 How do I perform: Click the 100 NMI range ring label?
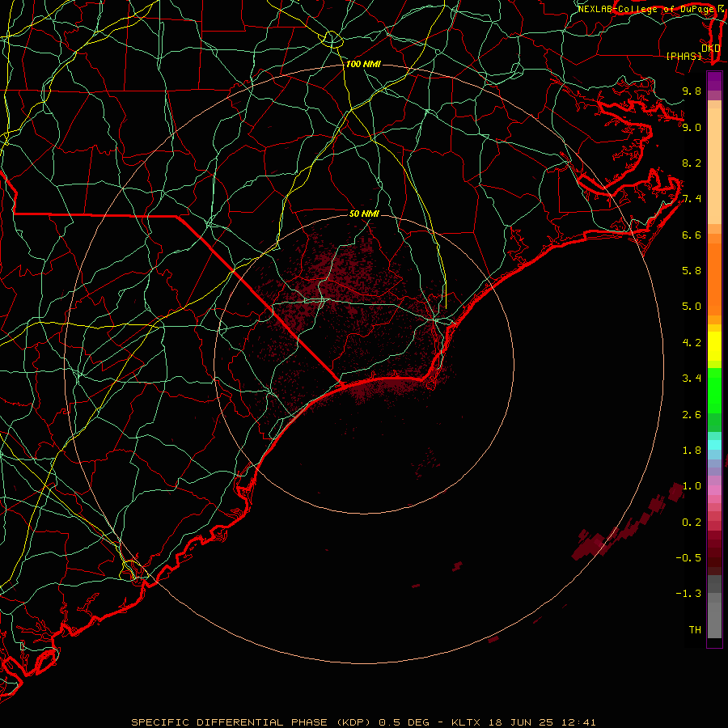[x=363, y=64]
